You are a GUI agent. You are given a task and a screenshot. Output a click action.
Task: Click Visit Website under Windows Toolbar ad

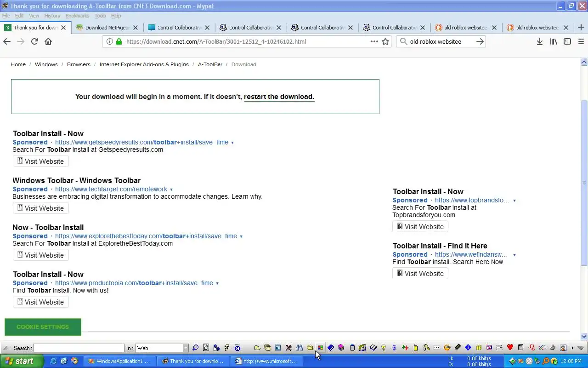pos(41,208)
